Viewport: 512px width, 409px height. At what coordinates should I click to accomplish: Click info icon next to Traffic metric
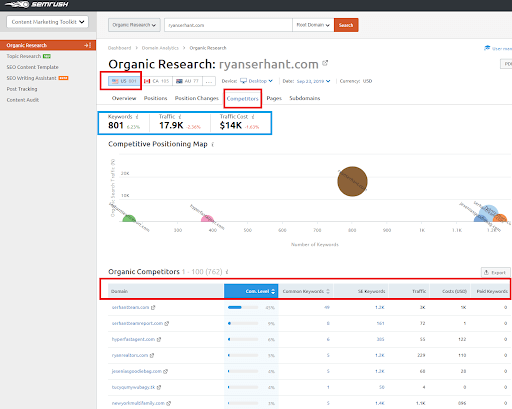pos(180,117)
